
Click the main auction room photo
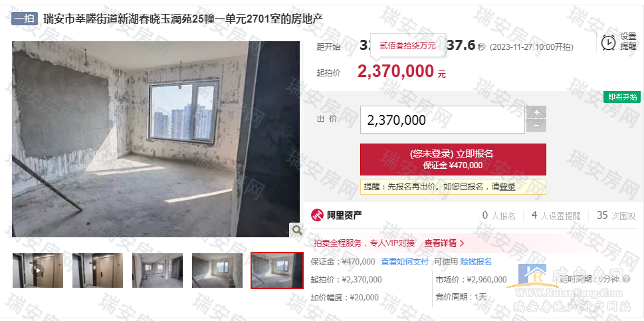click(x=156, y=139)
